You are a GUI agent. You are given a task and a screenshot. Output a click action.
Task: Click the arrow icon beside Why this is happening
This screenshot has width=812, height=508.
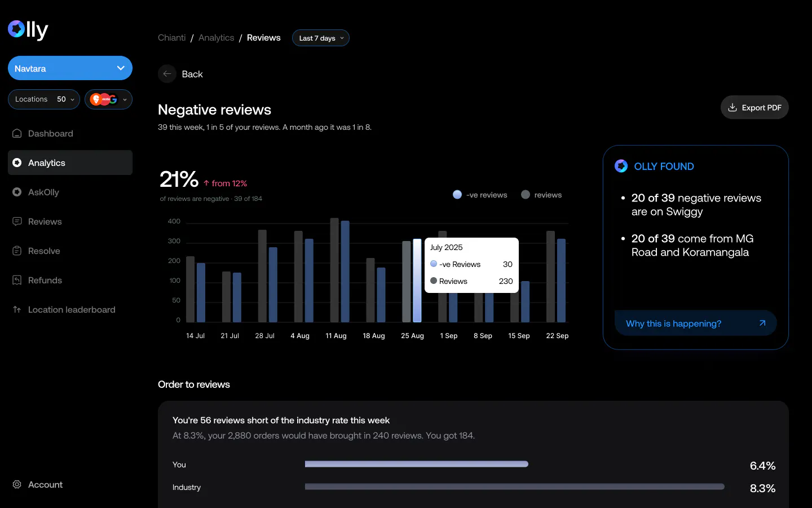click(762, 323)
